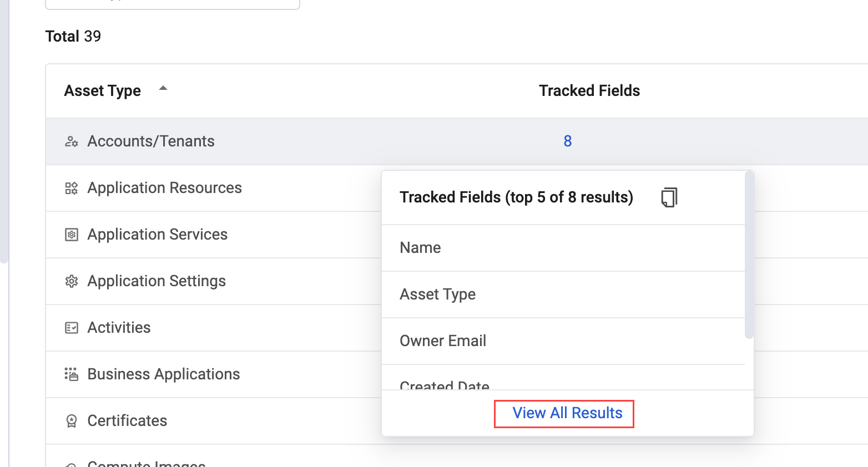Select the Asset Type field in popup

[438, 295]
